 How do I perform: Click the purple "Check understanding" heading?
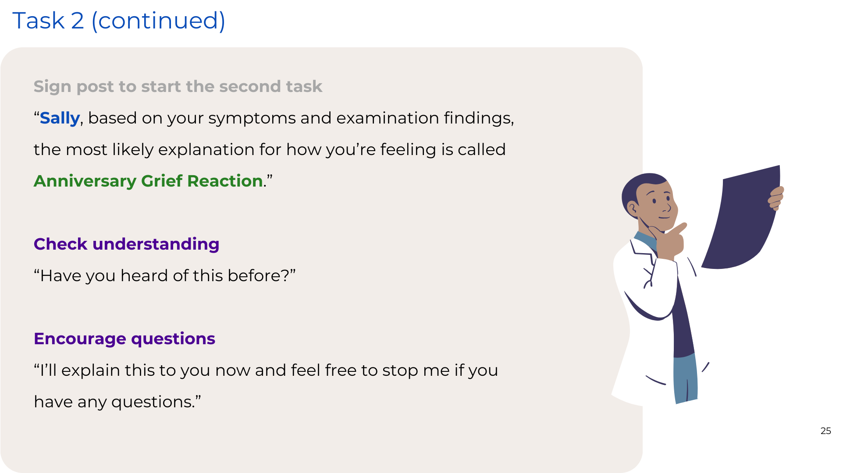[x=126, y=244]
